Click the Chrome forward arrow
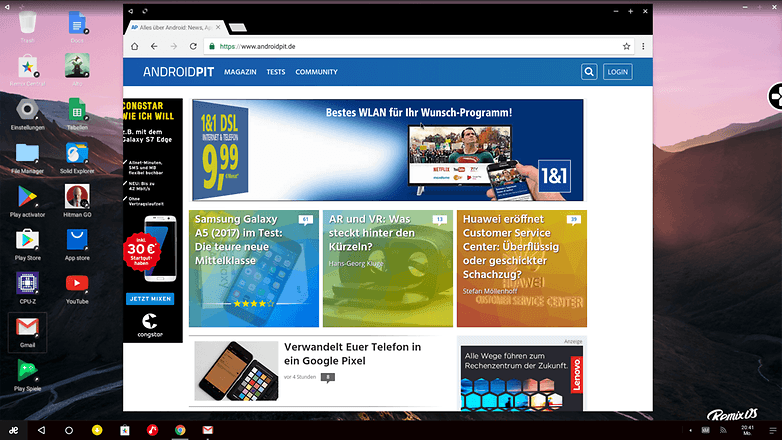Viewport: 782px width, 440px height. coord(174,46)
